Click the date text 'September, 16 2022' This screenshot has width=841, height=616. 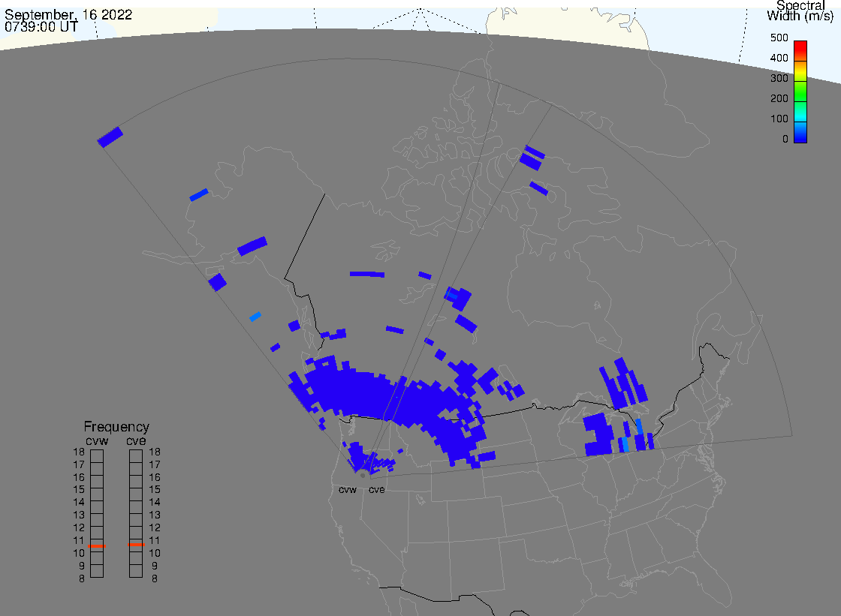coord(68,14)
